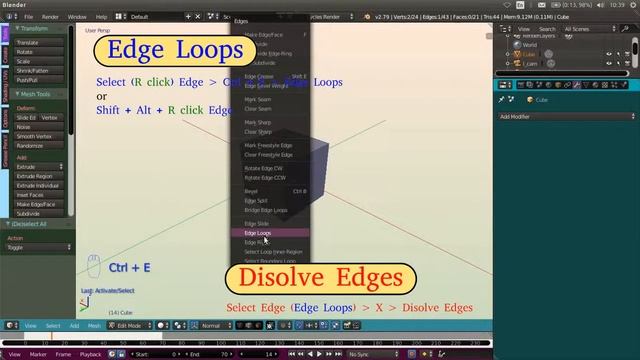The height and width of the screenshot is (360, 640).
Task: Open the Render Layers properties tab icon
Action: [x=530, y=84]
